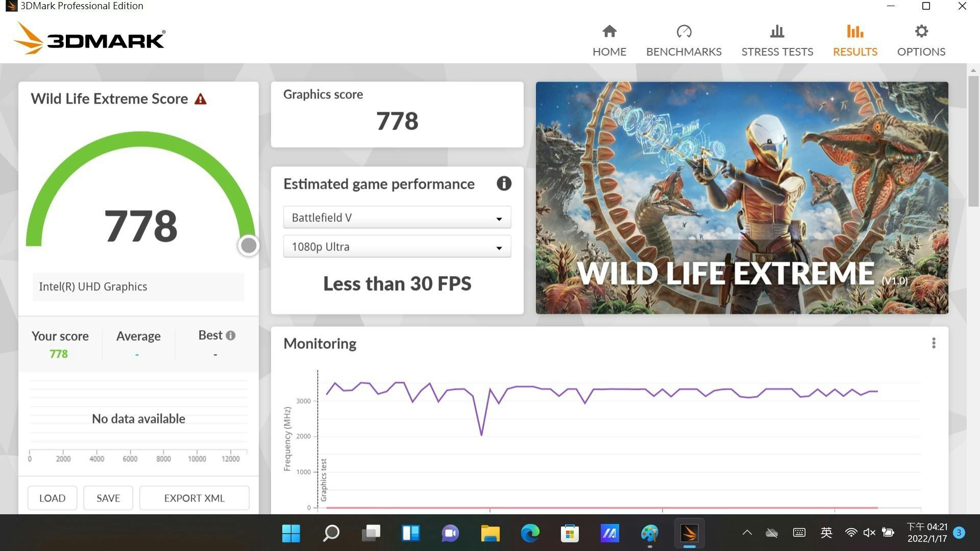This screenshot has width=980, height=551.
Task: Expand the 1080p Ultra resolution dropdown
Action: (x=397, y=247)
